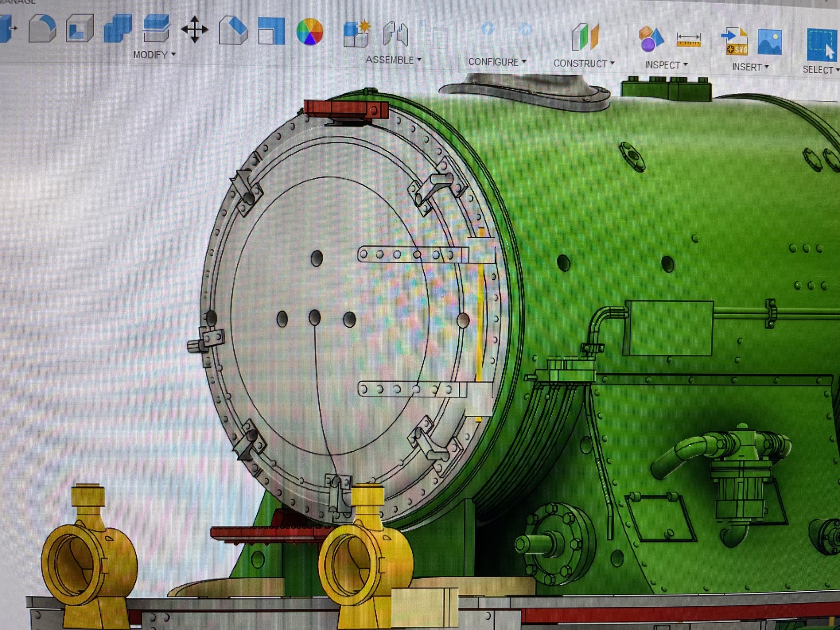Image resolution: width=840 pixels, height=630 pixels.
Task: Select the blue square Align icon
Action: pos(271,31)
